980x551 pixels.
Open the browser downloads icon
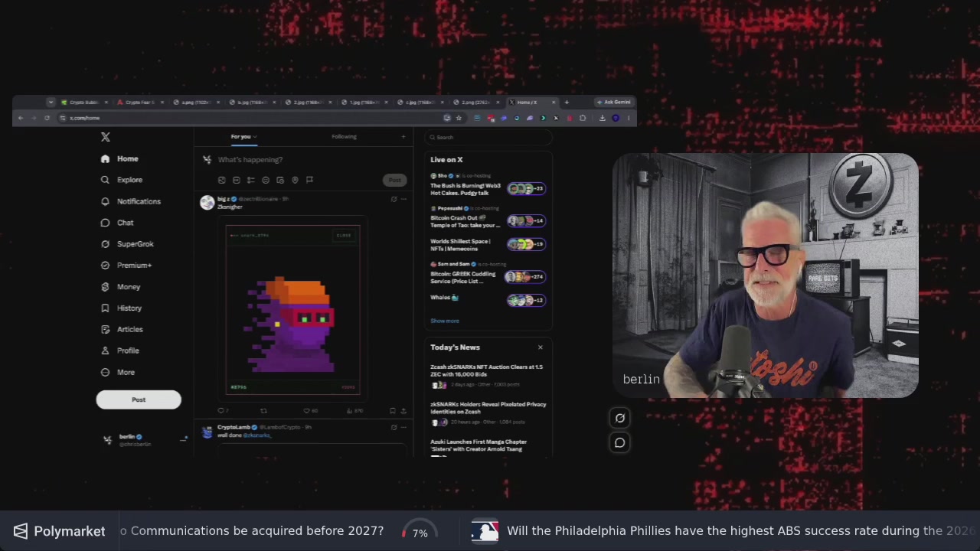[603, 119]
